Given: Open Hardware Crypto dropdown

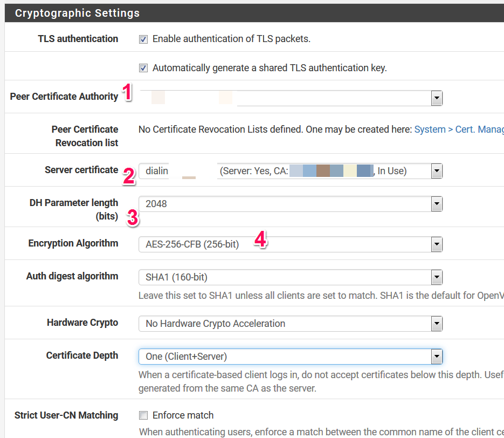Looking at the screenshot, I should coord(291,324).
